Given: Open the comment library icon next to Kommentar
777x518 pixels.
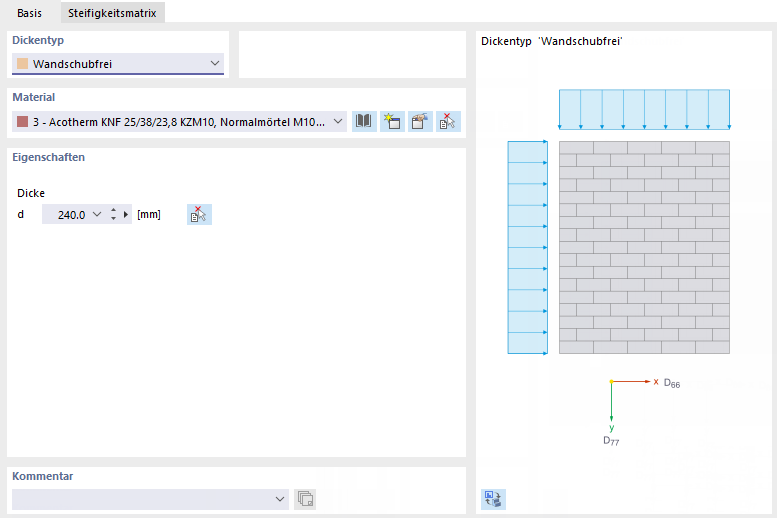Looking at the screenshot, I should click(x=305, y=499).
